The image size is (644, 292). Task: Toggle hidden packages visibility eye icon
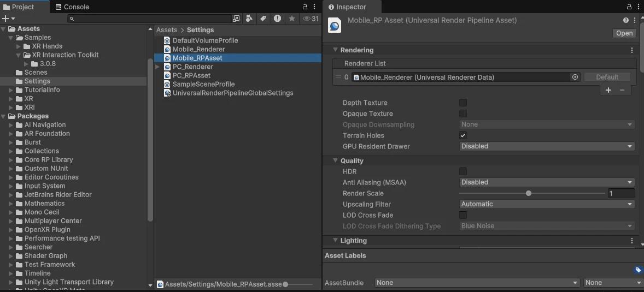pos(311,19)
